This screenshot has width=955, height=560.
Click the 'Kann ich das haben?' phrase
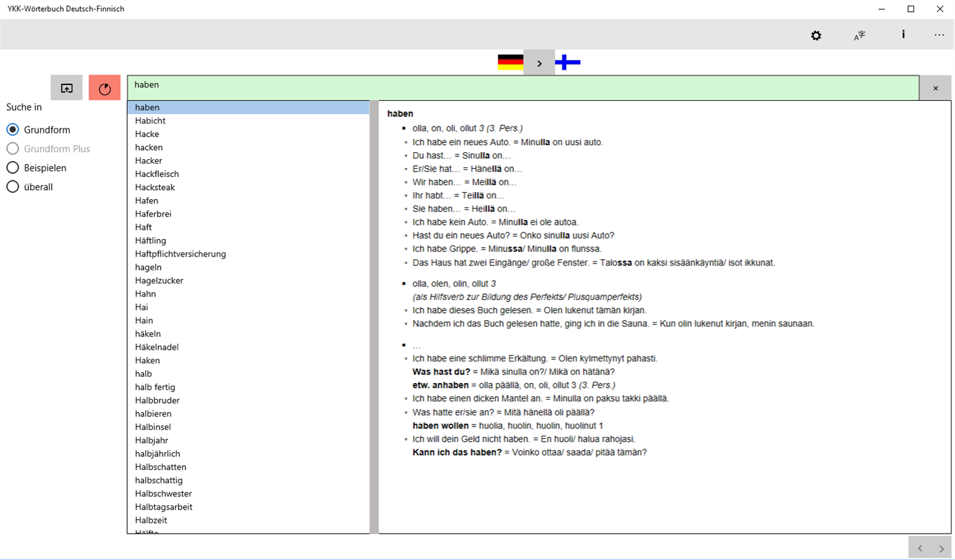(457, 453)
